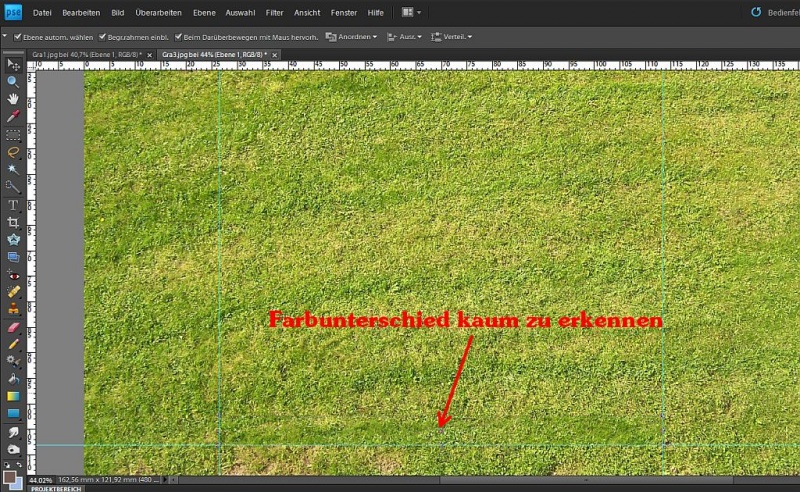The image size is (800, 492).
Task: Toggle 'Beim Darüberbewegen mit Maus hervorh.' checkbox
Action: point(178,37)
